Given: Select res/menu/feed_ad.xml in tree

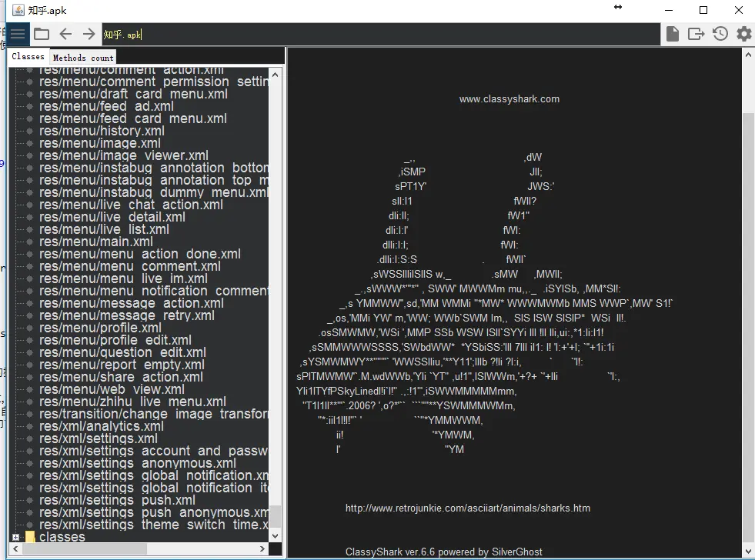Looking at the screenshot, I should tap(106, 106).
